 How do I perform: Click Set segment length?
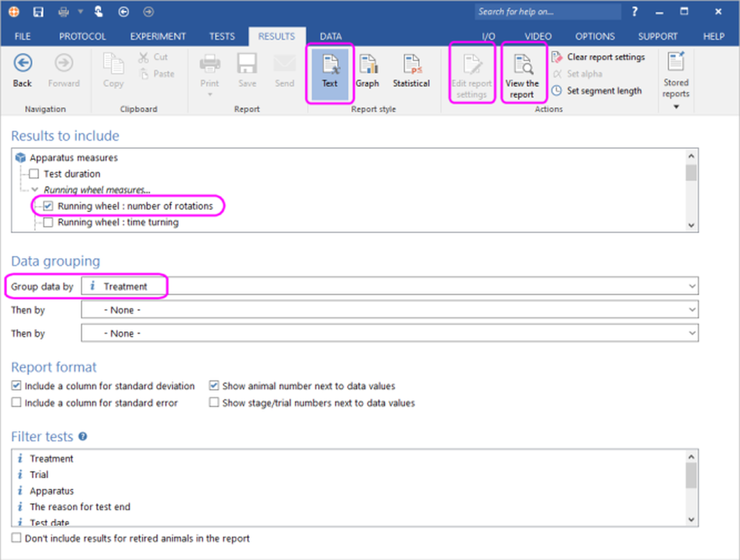596,90
